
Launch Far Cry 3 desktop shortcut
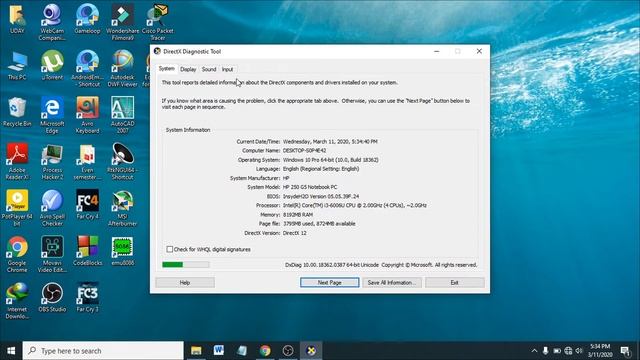point(87,298)
